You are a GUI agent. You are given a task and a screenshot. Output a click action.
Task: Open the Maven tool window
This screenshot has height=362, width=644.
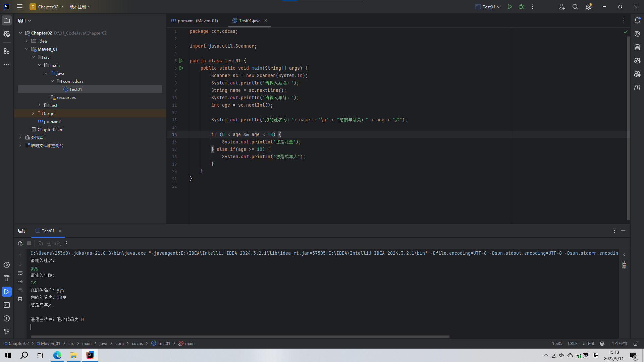637,87
